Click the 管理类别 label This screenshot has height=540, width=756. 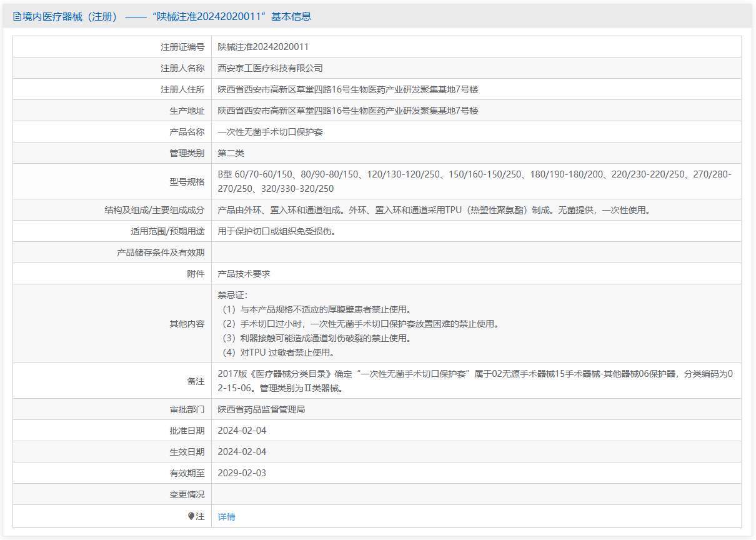tap(187, 153)
